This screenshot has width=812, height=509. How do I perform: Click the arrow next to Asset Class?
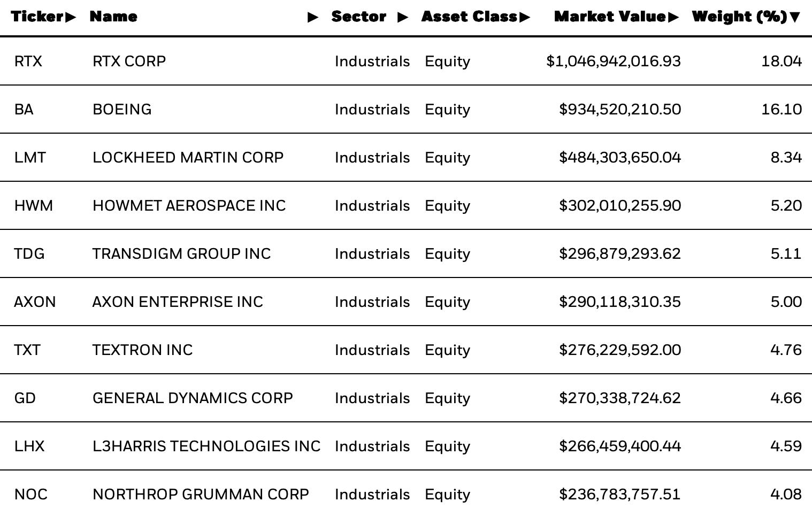525,17
